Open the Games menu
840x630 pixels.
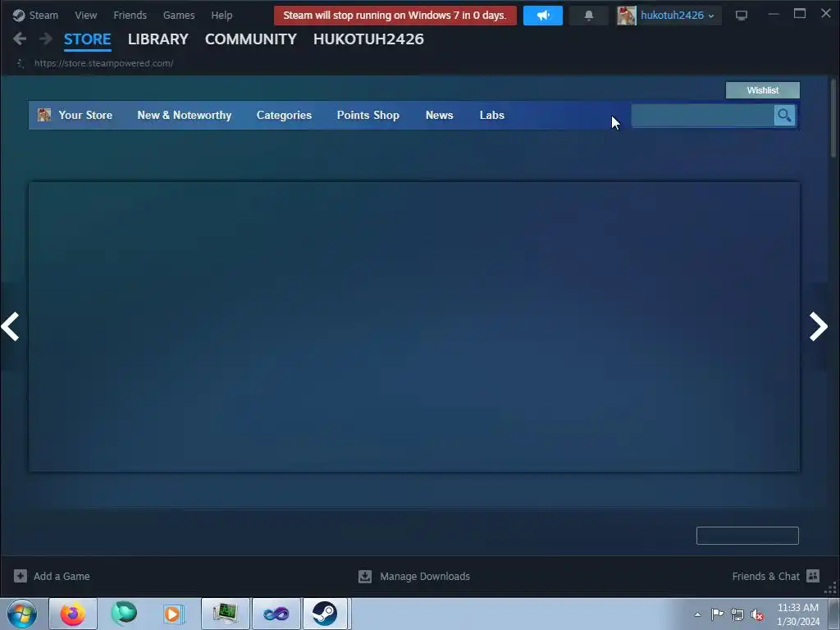(179, 15)
